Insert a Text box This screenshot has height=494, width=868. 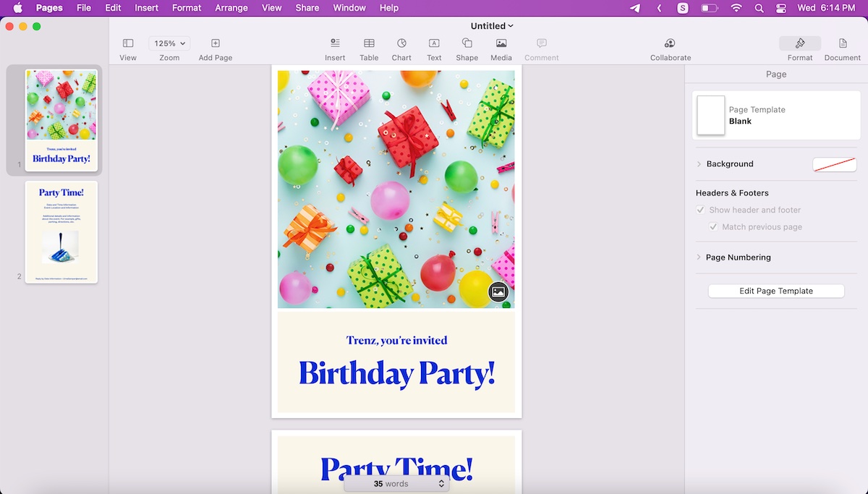(433, 48)
